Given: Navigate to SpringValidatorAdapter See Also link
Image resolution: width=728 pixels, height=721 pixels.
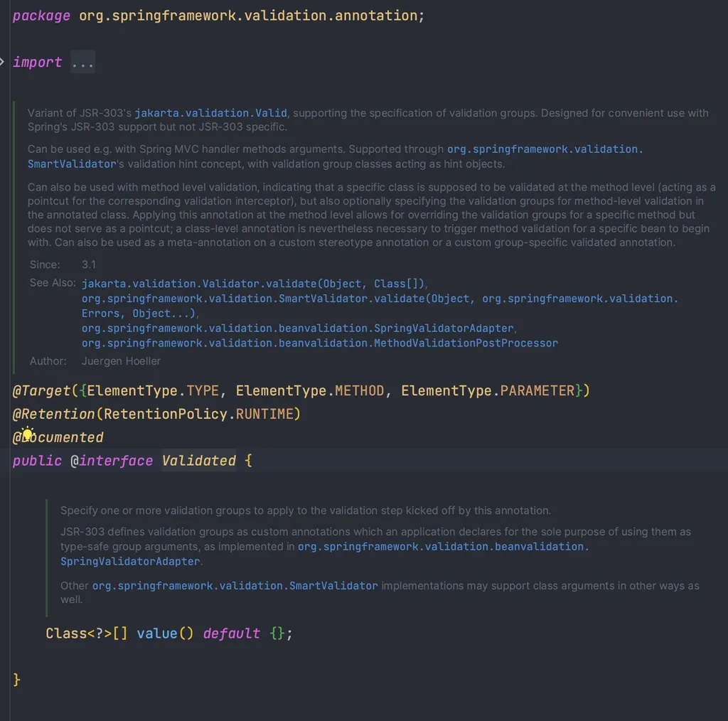Looking at the screenshot, I should 298,329.
